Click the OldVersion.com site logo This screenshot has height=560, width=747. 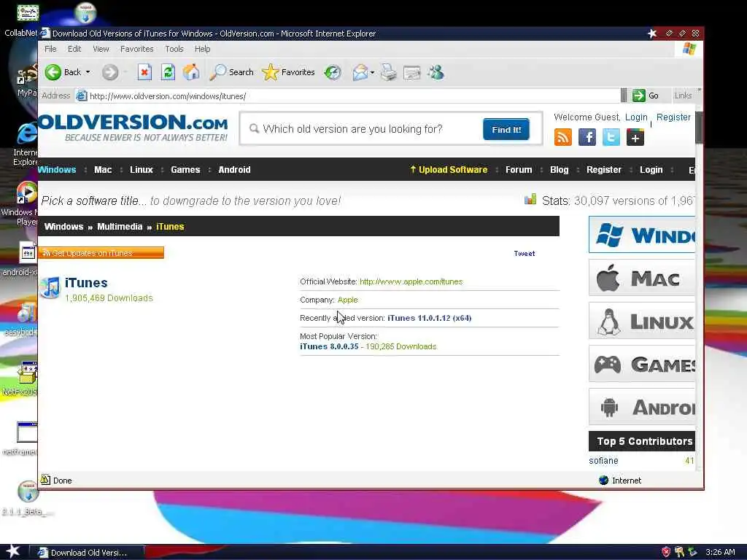click(x=133, y=128)
